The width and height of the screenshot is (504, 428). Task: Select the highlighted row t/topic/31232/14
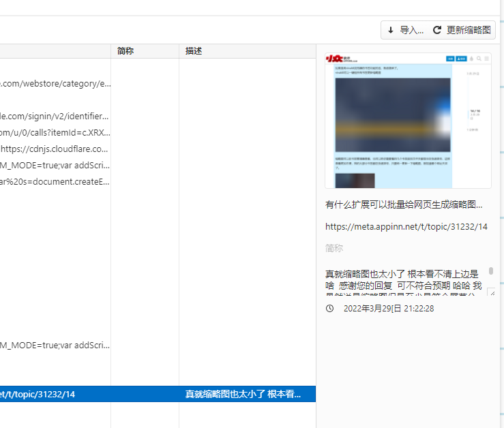click(55, 395)
